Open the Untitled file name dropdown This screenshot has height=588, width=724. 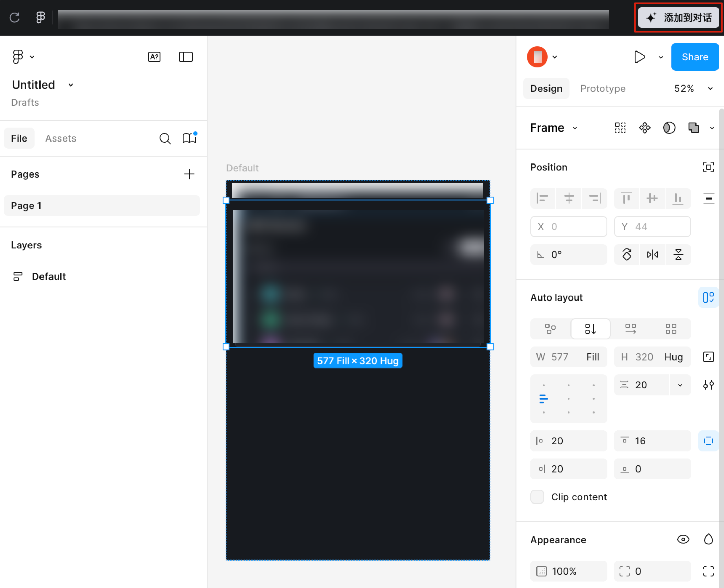coord(71,85)
